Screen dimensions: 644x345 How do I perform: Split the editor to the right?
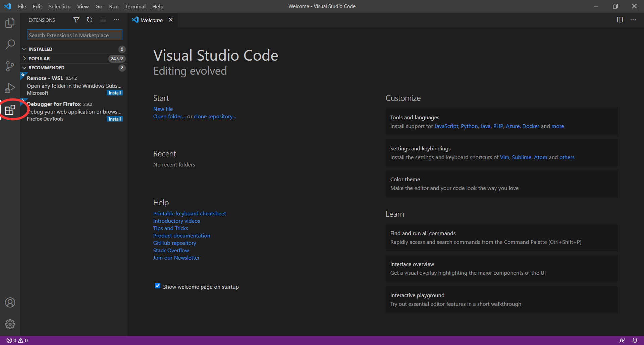tap(620, 20)
